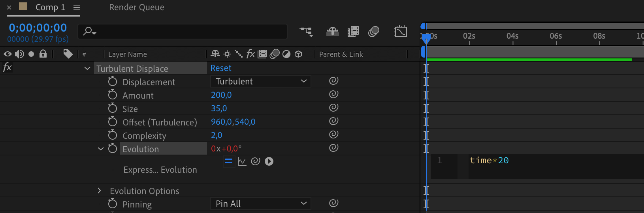The height and width of the screenshot is (213, 644).
Task: Click the Evolution expression pick whip
Action: 255,161
